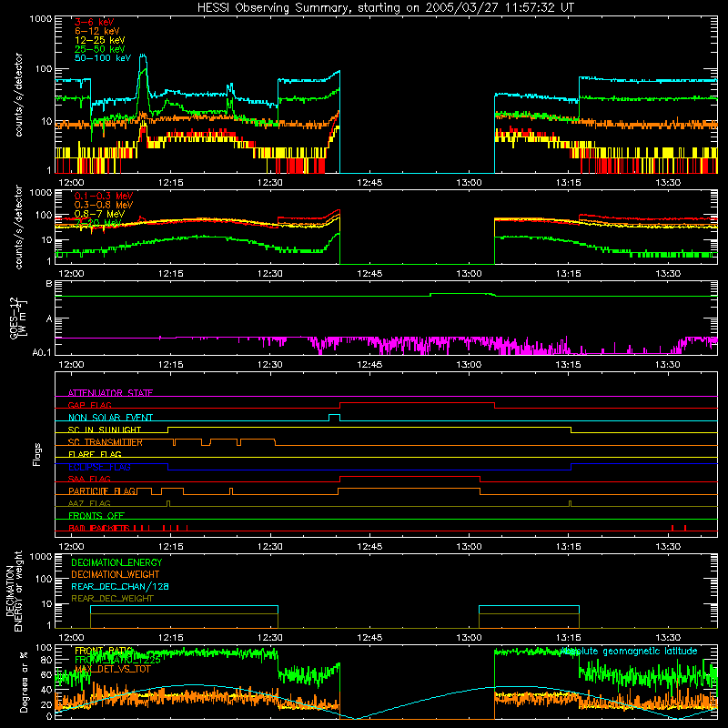Viewport: 728px width, 728px height.
Task: Select the orange 6-12 keV legend label
Action: 97,31
